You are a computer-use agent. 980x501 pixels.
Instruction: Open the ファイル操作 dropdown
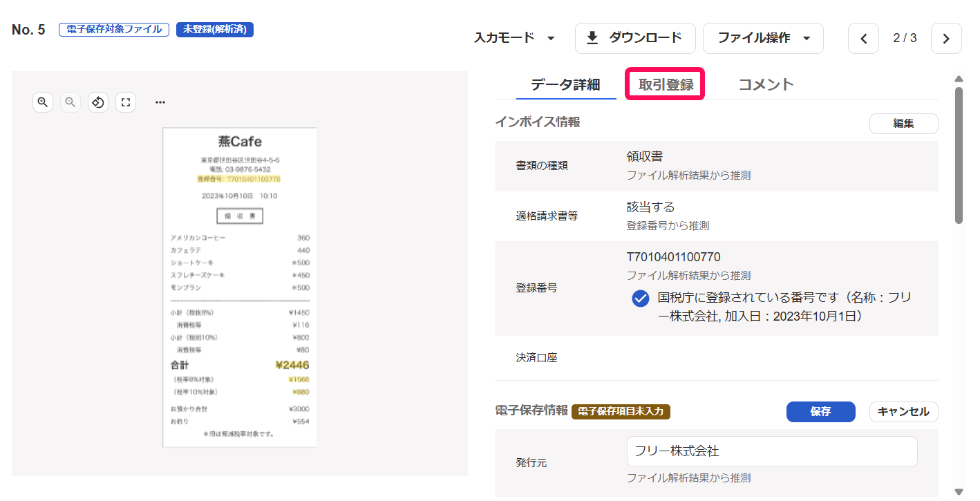click(x=763, y=38)
